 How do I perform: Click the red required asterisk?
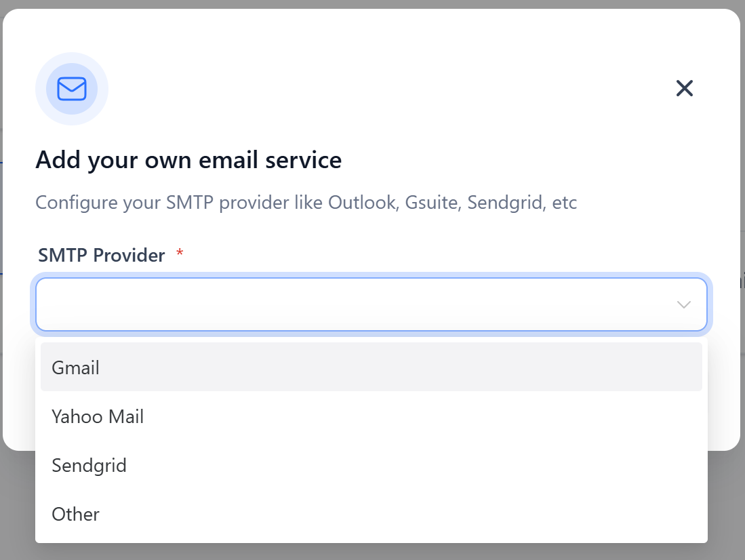[x=180, y=254]
